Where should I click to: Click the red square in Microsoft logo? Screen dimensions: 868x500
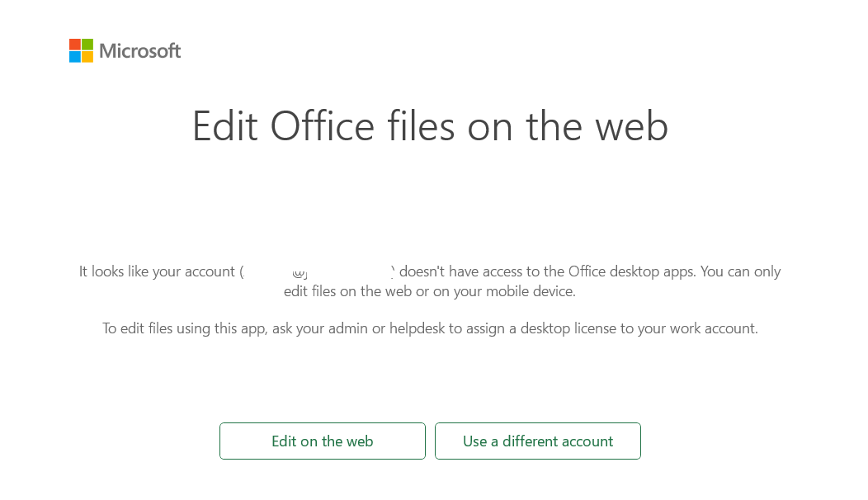(74, 44)
